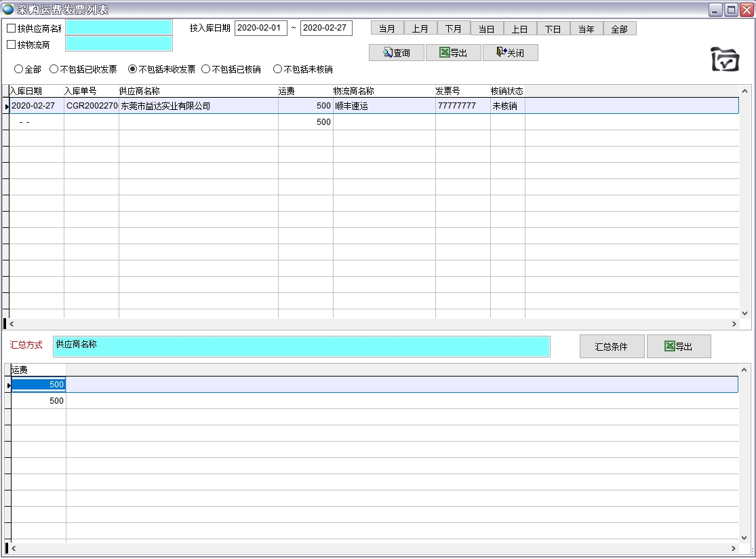Open the 汇总方式 selection field
756x559 pixels.
pos(301,346)
